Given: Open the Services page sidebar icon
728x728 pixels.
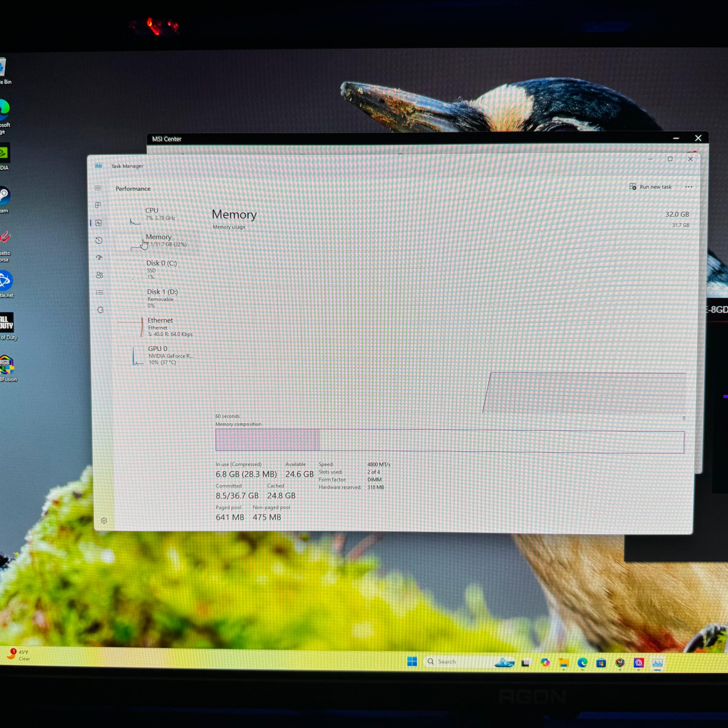Looking at the screenshot, I should point(100,310).
